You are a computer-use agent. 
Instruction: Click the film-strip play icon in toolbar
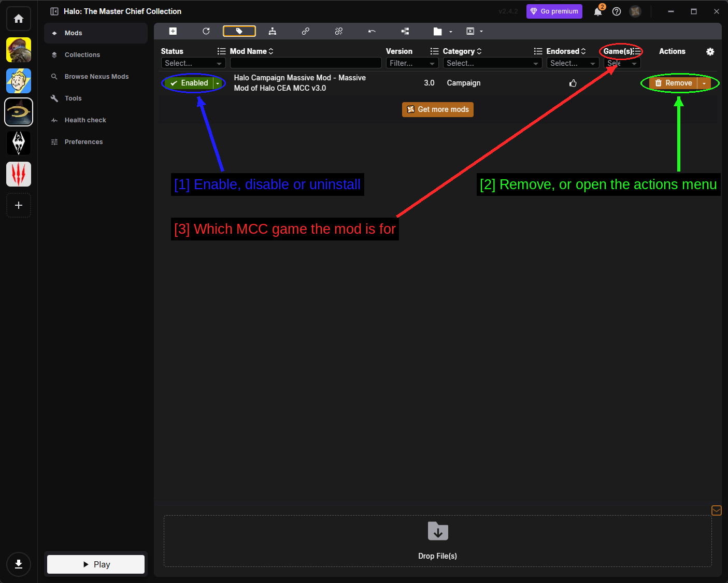click(x=470, y=31)
